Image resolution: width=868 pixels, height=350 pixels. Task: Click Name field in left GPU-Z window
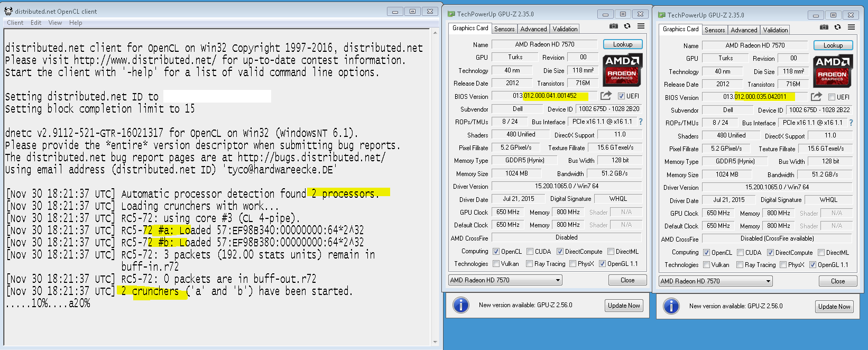544,44
